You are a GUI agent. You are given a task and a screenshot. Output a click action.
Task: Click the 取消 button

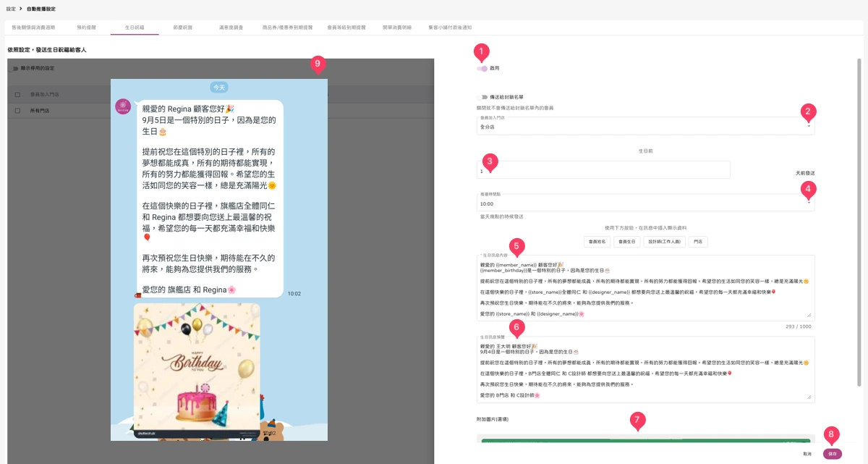(807, 454)
